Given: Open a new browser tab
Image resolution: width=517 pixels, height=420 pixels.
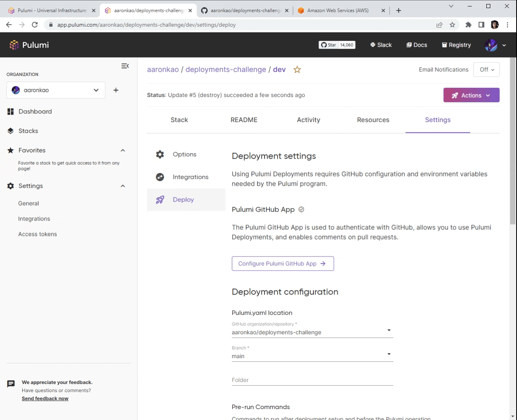Looking at the screenshot, I should click(x=398, y=11).
